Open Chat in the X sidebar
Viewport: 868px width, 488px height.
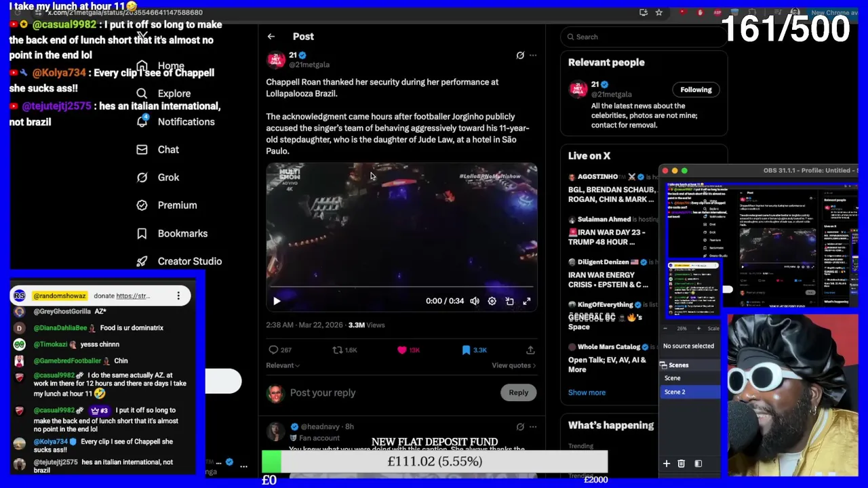pyautogui.click(x=168, y=150)
